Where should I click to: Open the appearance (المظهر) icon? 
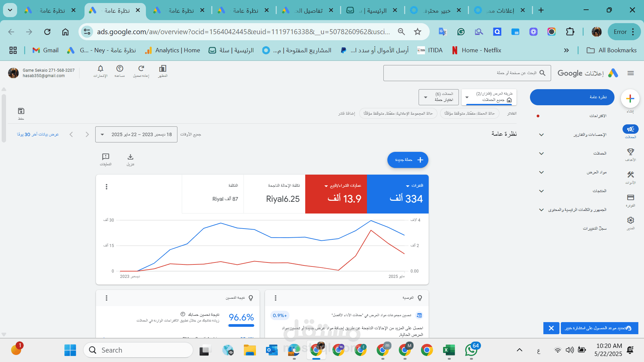(x=163, y=69)
